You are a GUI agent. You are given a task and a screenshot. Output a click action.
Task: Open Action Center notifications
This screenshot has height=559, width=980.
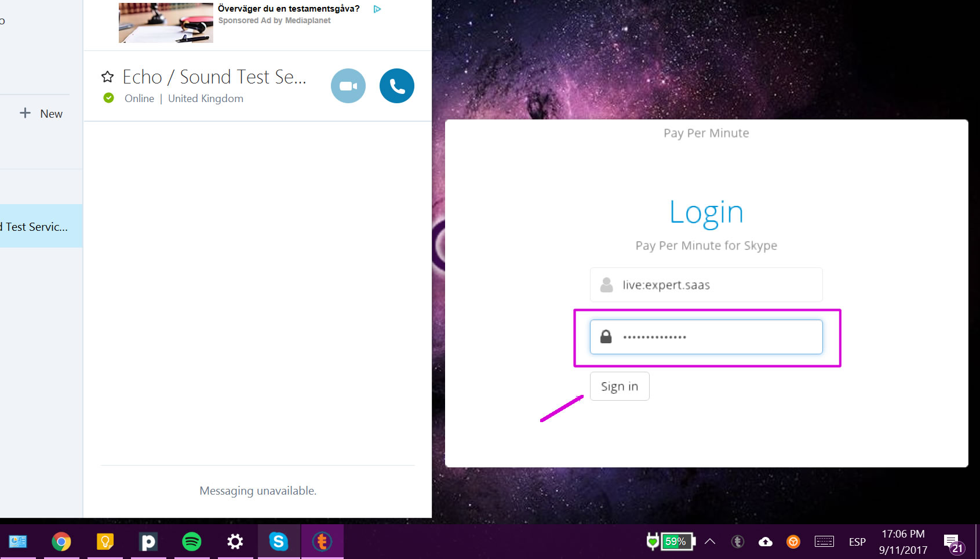[952, 543]
